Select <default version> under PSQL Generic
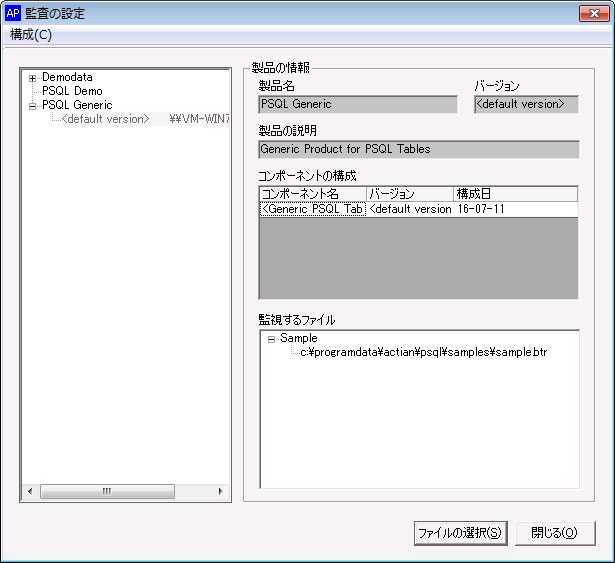615x563 pixels. tap(105, 119)
